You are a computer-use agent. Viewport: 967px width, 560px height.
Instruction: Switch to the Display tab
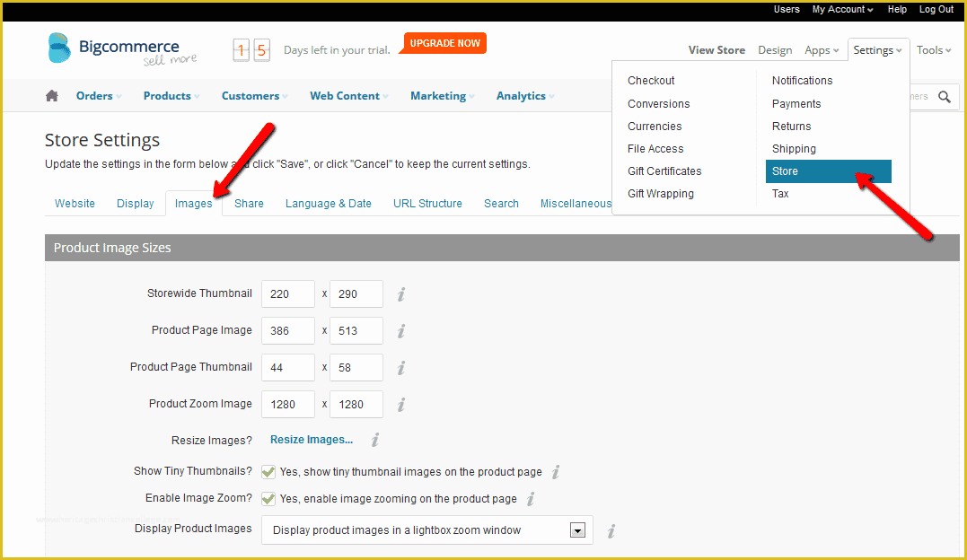(135, 204)
